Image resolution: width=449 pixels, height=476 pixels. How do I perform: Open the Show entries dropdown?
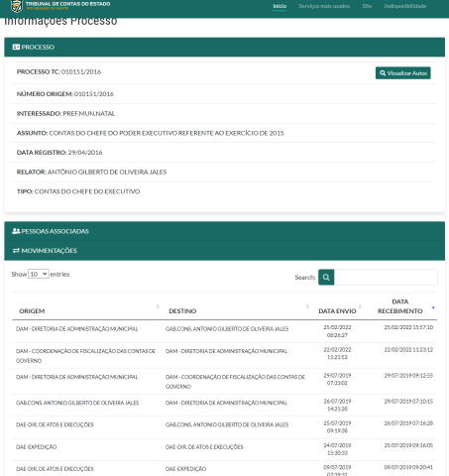(39, 274)
